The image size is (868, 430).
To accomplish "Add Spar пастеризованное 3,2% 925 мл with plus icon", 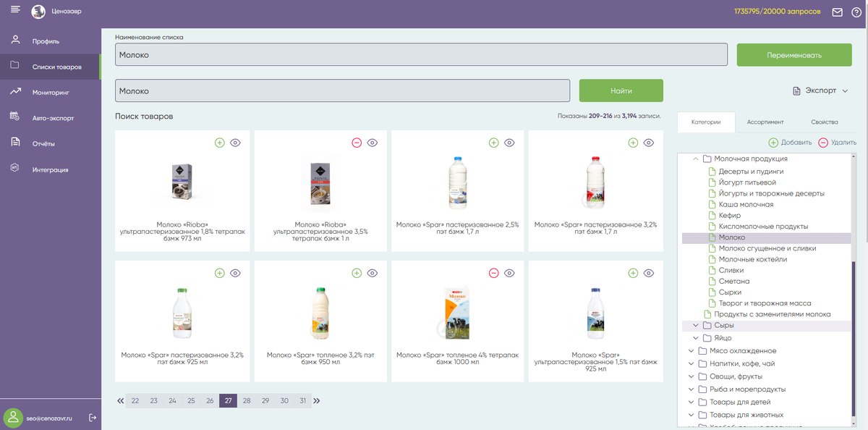I will (220, 273).
